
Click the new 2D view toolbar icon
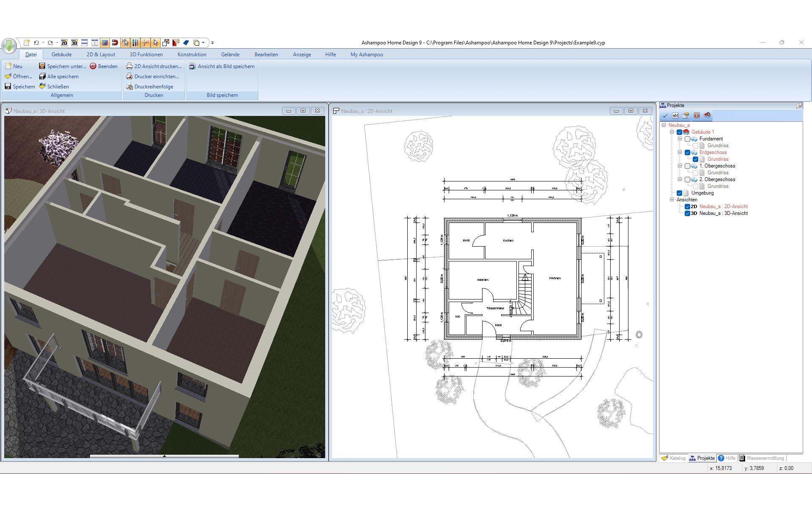64,43
